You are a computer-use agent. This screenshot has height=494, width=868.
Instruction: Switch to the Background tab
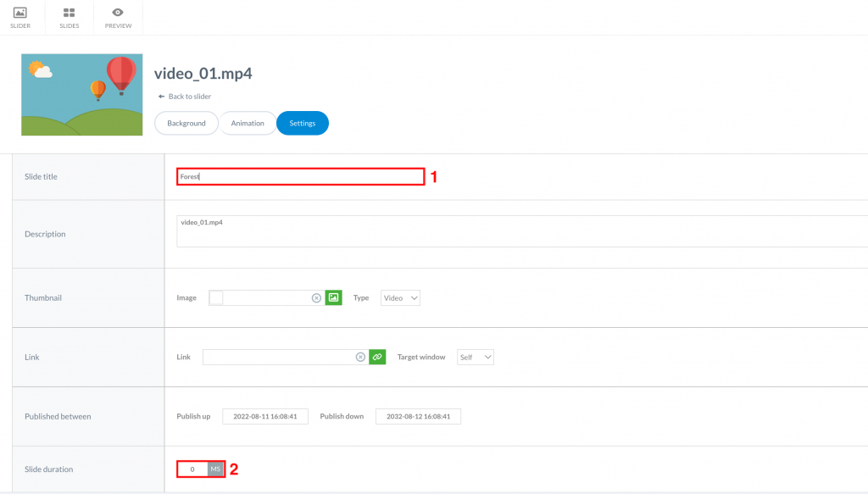pyautogui.click(x=186, y=123)
